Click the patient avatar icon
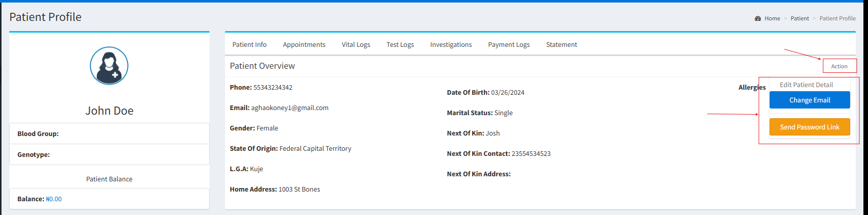Viewport: 868px width, 215px height. tap(109, 66)
